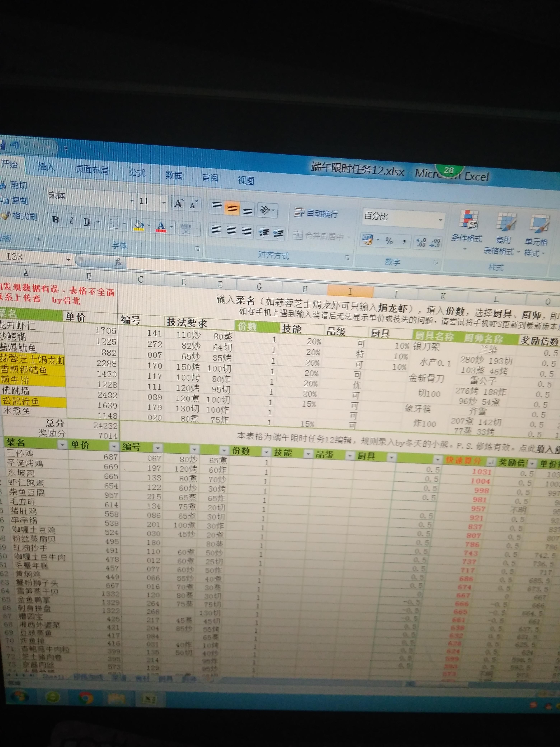Open 条件格式 conditional formatting
Image resolution: width=560 pixels, height=747 pixels.
click(467, 230)
